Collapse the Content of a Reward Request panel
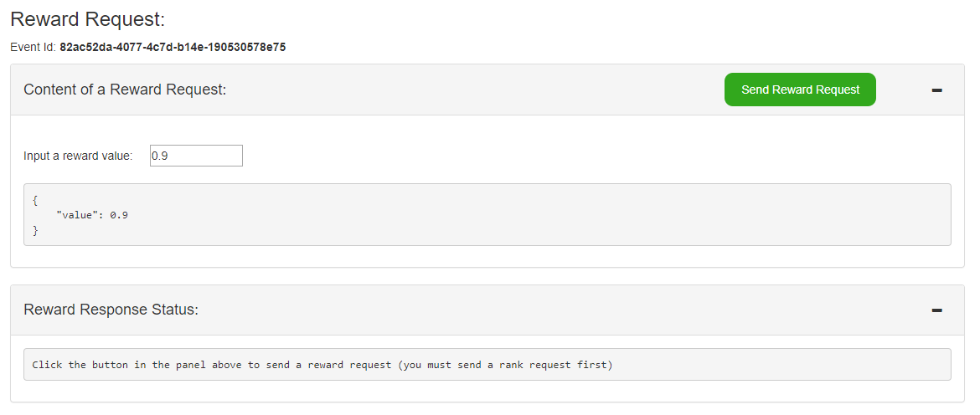Screen dimensions: 980x415 click(937, 90)
